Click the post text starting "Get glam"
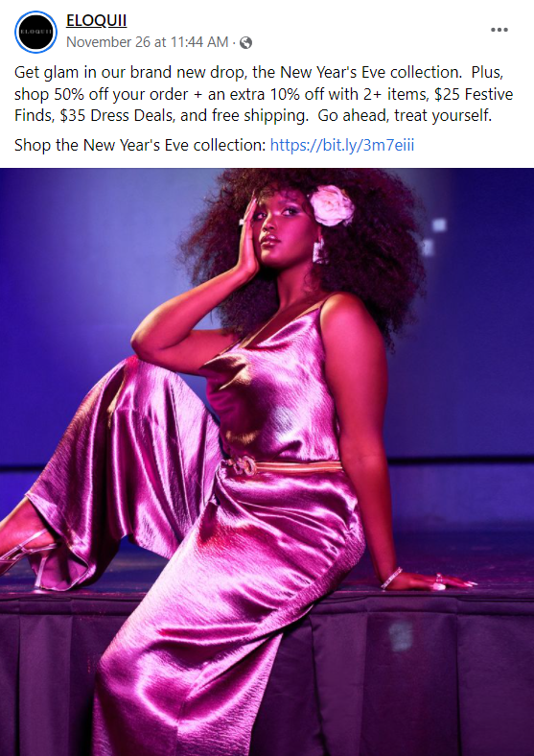 (264, 94)
